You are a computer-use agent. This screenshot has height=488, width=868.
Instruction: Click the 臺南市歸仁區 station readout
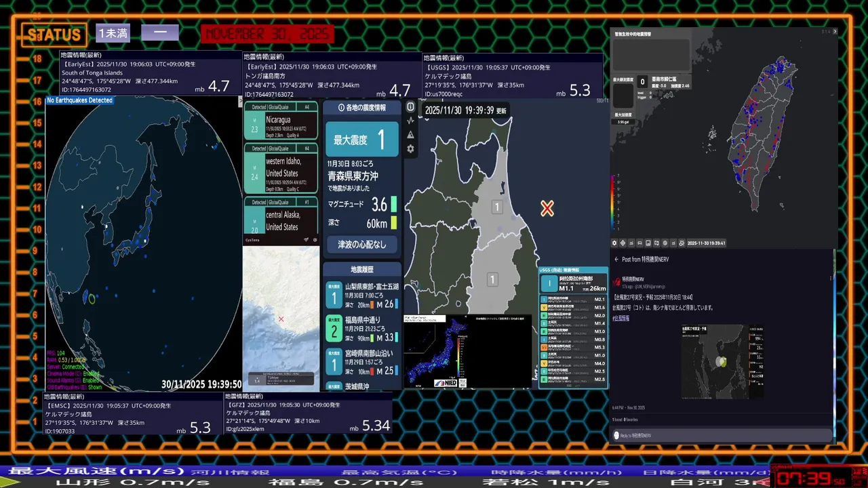(x=665, y=82)
